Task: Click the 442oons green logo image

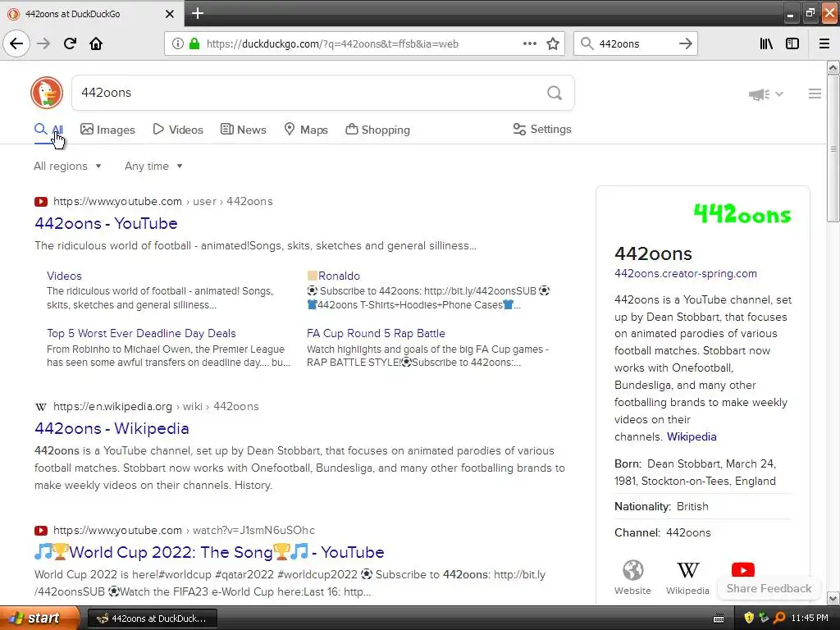Action: click(x=742, y=214)
